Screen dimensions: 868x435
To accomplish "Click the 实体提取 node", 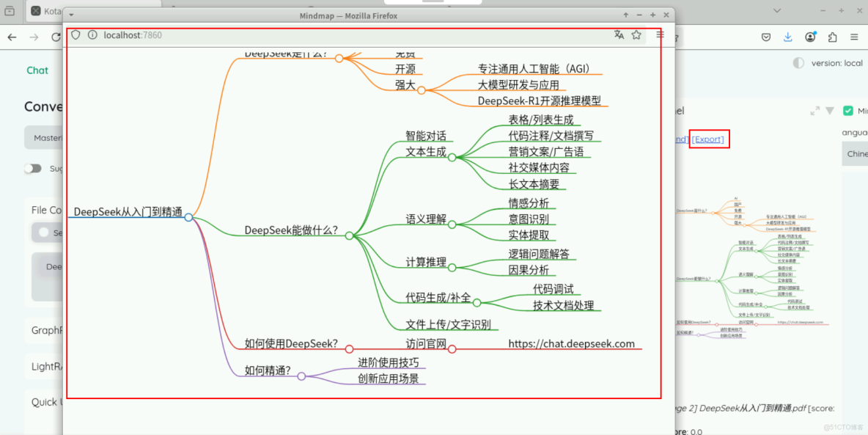I will click(529, 235).
